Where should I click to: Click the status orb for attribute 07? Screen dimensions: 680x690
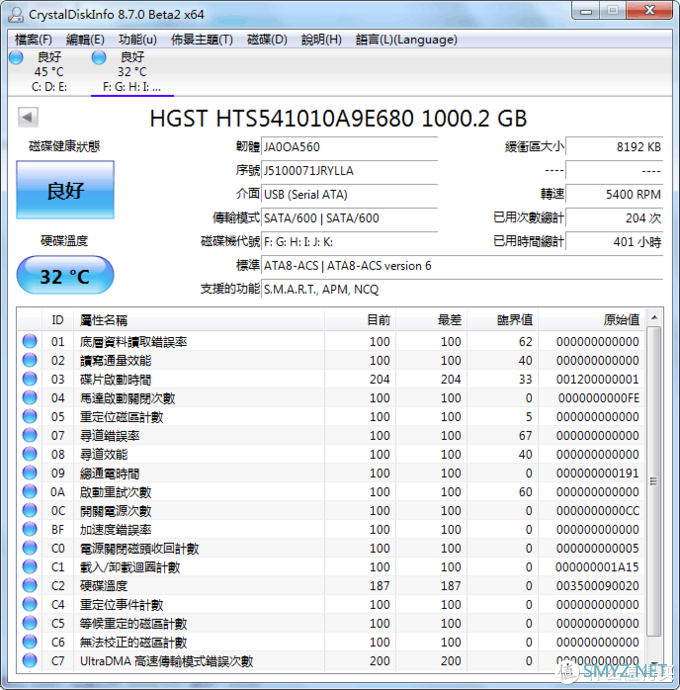coord(30,435)
